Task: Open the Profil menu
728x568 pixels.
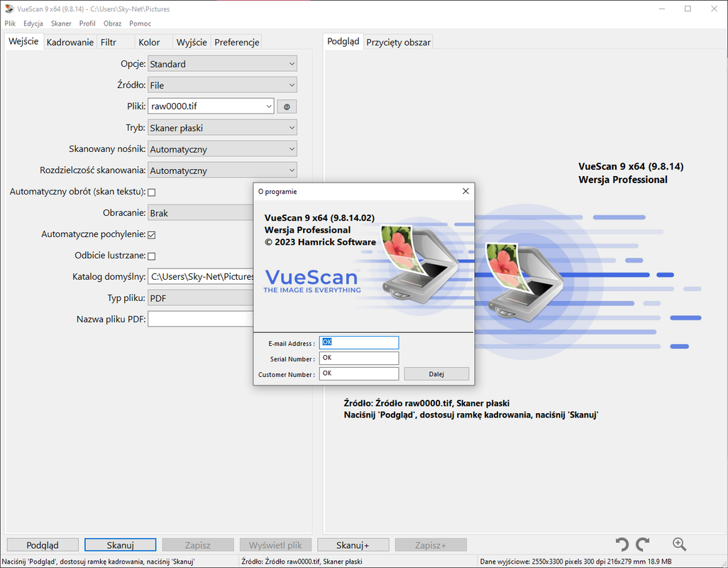Action: [x=87, y=23]
